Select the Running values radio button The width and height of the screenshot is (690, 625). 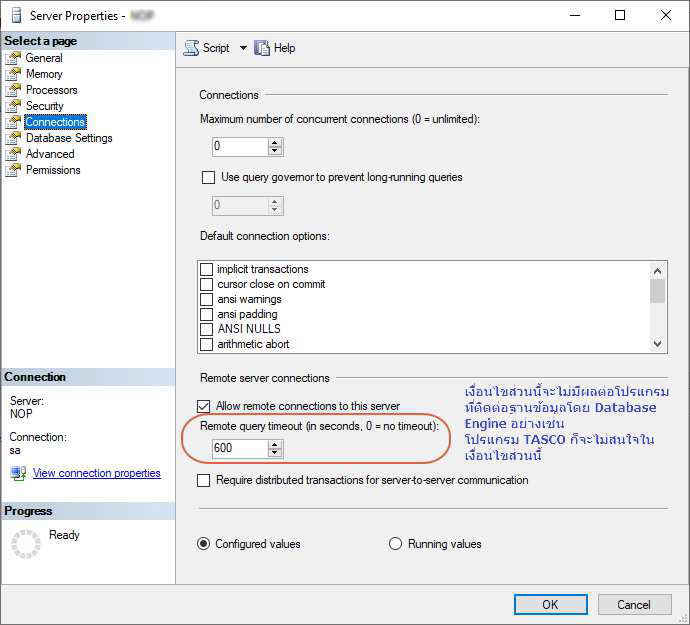(x=395, y=544)
